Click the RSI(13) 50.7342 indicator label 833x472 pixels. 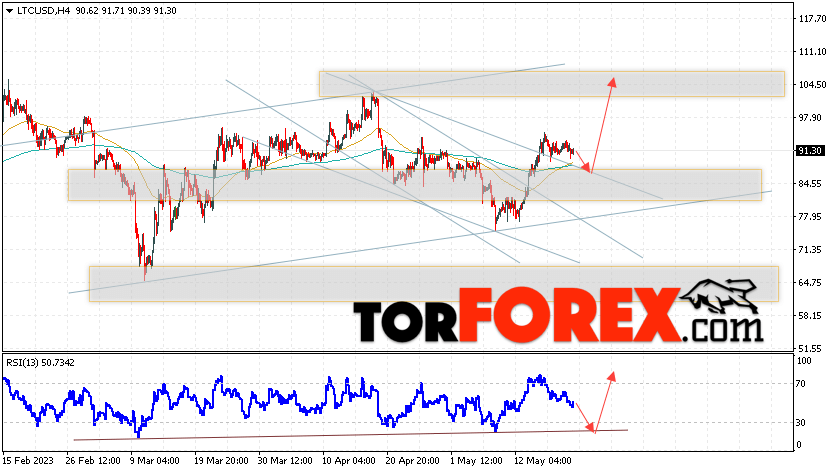coord(40,363)
